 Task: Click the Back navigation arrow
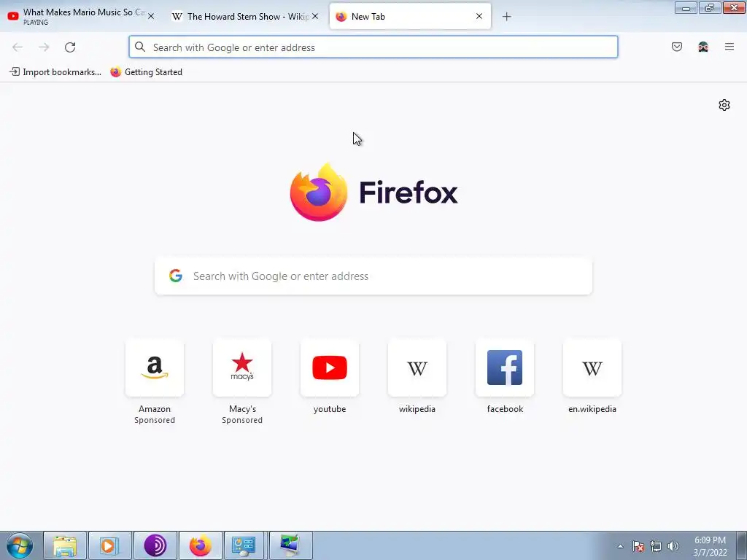tap(18, 47)
